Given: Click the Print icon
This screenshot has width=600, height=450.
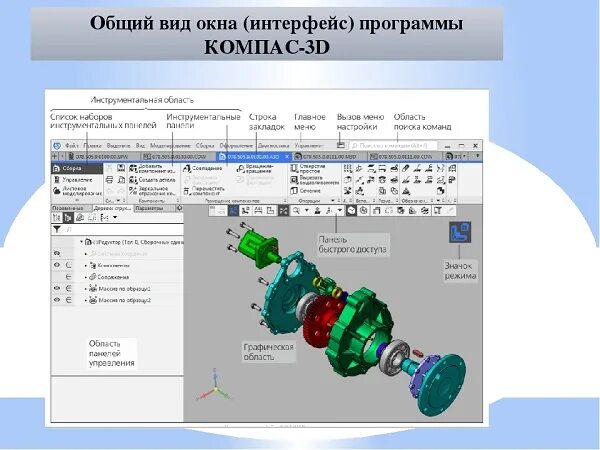Looking at the screenshot, I should coord(109,179).
